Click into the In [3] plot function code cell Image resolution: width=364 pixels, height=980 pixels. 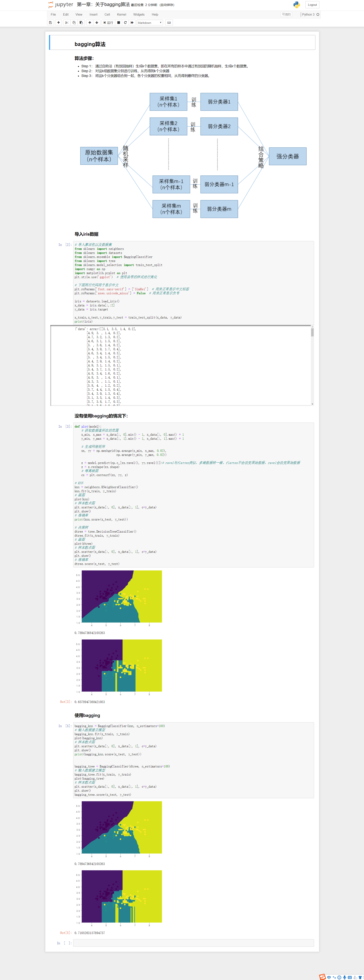[x=193, y=495]
